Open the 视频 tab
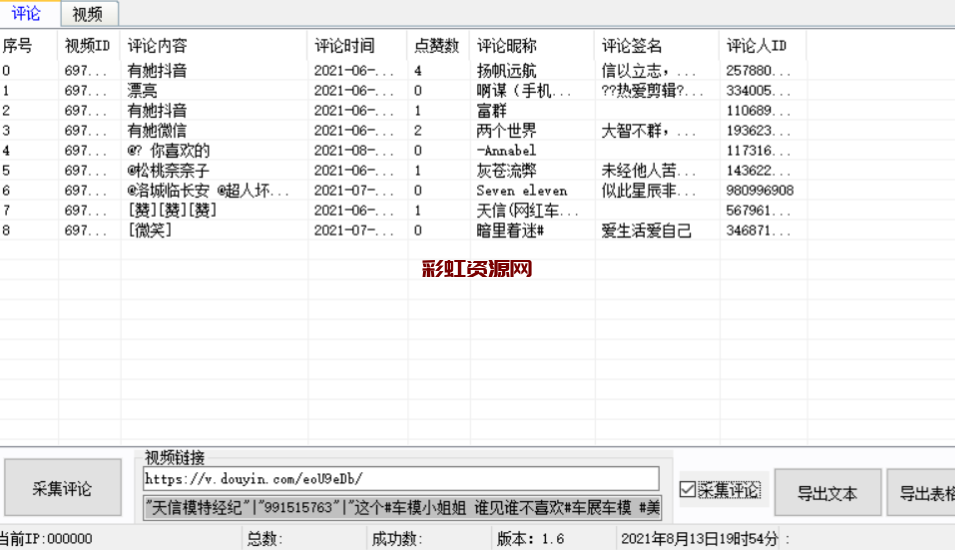 coord(88,14)
